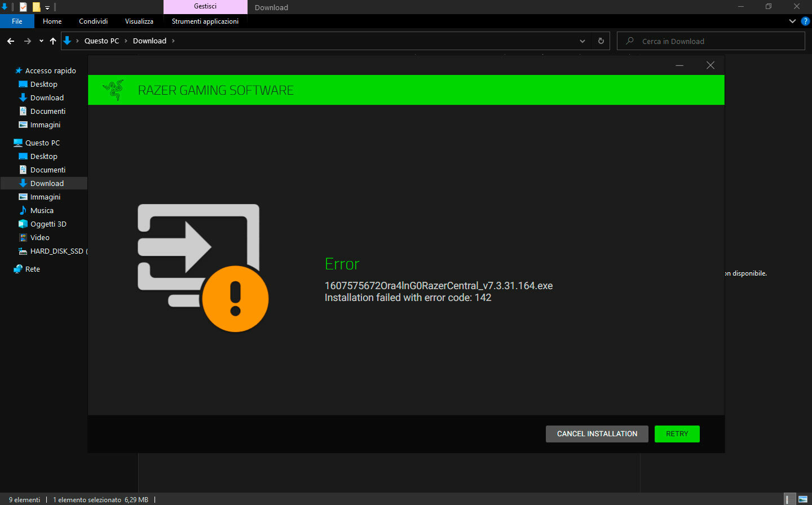Select Rete network in sidebar
The height and width of the screenshot is (505, 812).
click(x=33, y=269)
